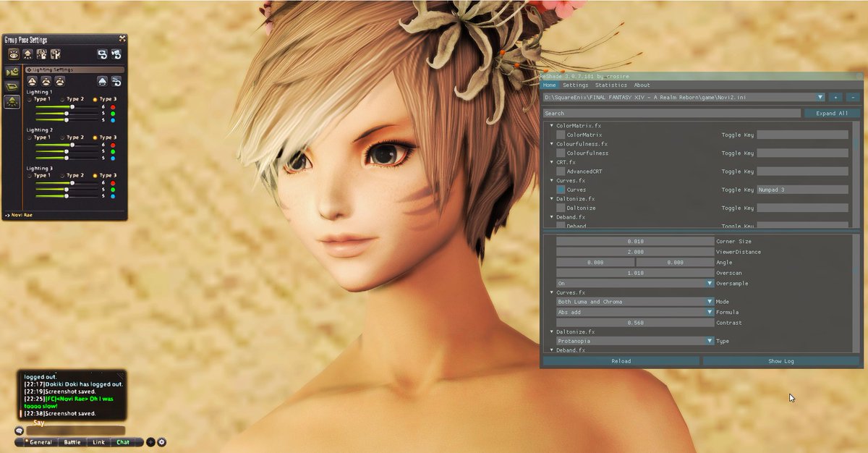Click the eye icon in Group Pose Settings
Screen dimensions: 868x453
coord(14,54)
